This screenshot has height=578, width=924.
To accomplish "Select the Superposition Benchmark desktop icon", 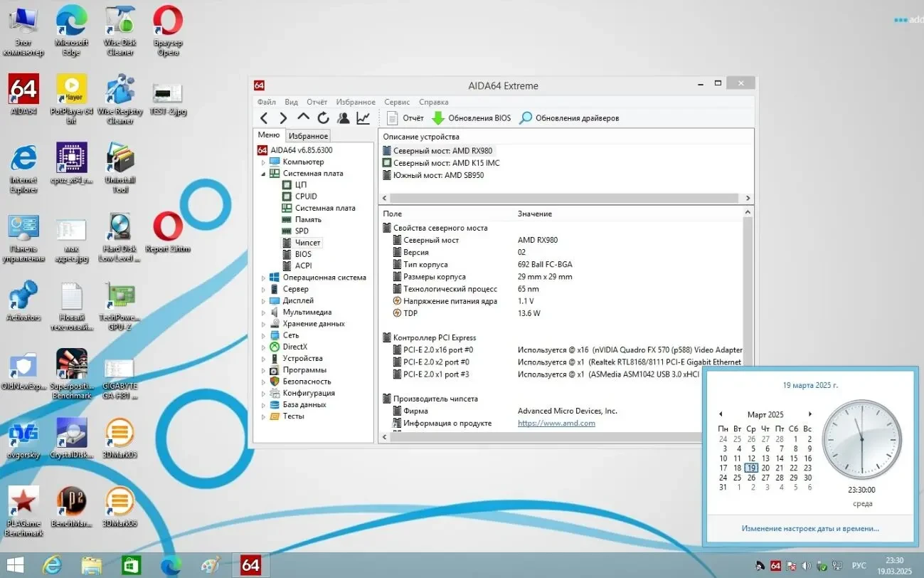I will 72,374.
